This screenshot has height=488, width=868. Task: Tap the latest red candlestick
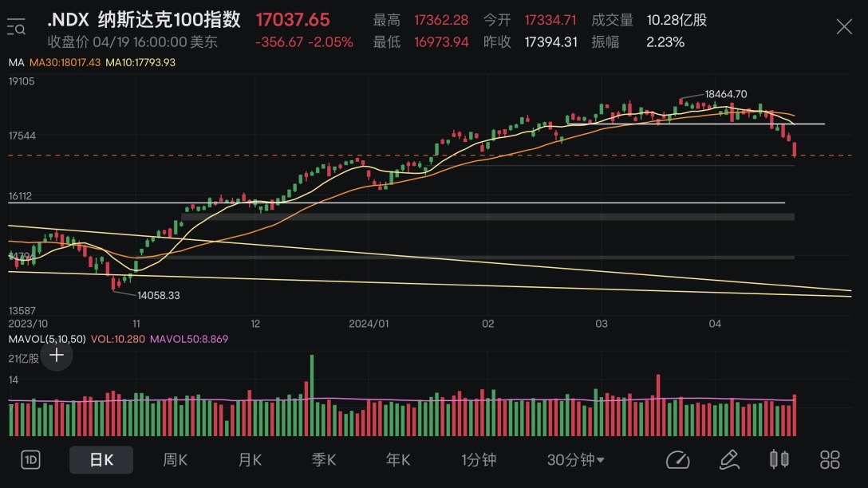tap(795, 149)
